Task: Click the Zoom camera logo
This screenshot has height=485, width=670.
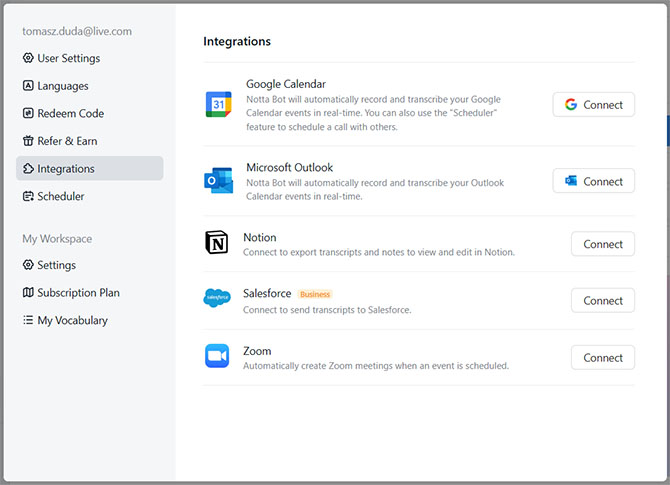Action: coord(217,356)
